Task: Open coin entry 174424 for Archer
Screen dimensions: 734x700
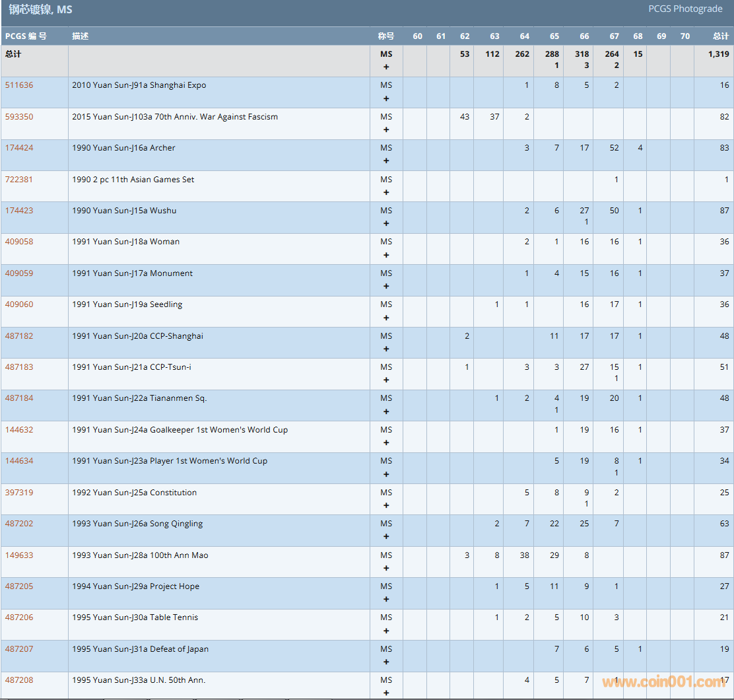Action: tap(19, 148)
